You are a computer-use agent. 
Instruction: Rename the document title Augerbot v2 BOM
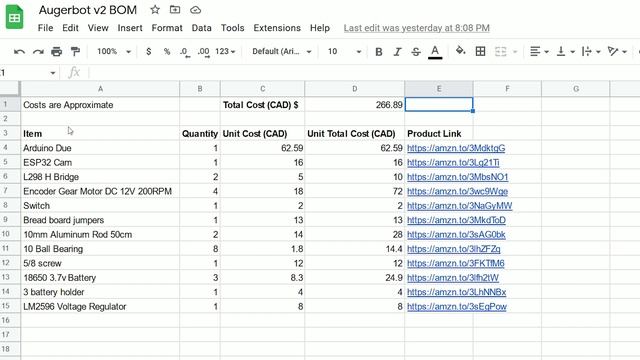(88, 10)
